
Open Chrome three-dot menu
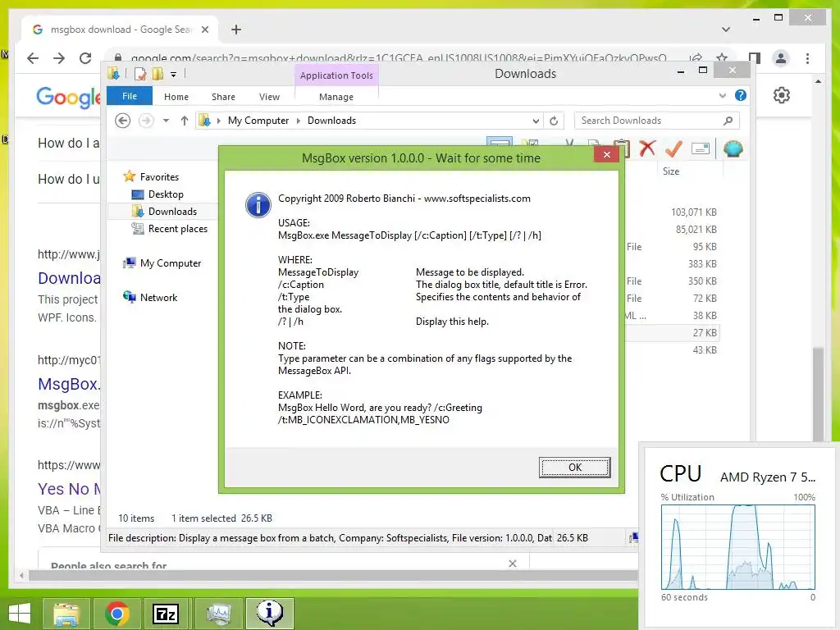click(x=807, y=58)
